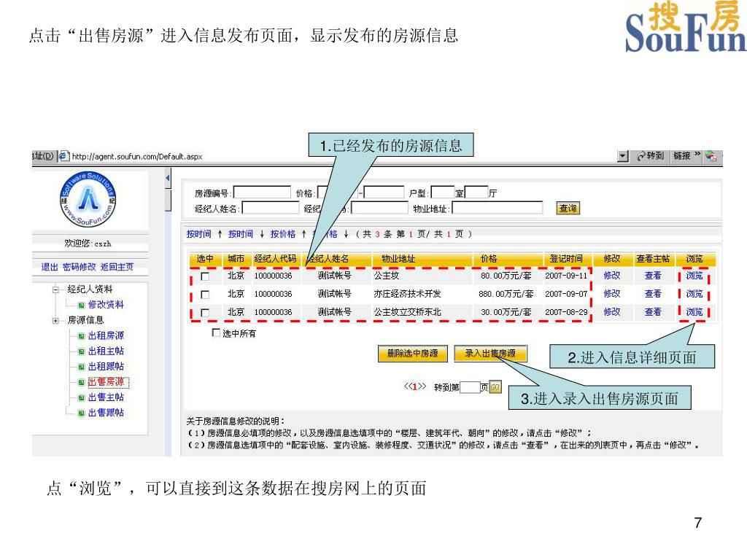Screen dimensions: 747x560
Task: Click the 登记时间 column header
Action: [566, 259]
